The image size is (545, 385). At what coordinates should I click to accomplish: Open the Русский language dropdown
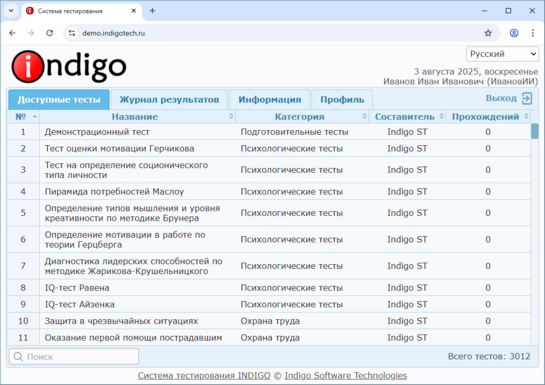502,54
